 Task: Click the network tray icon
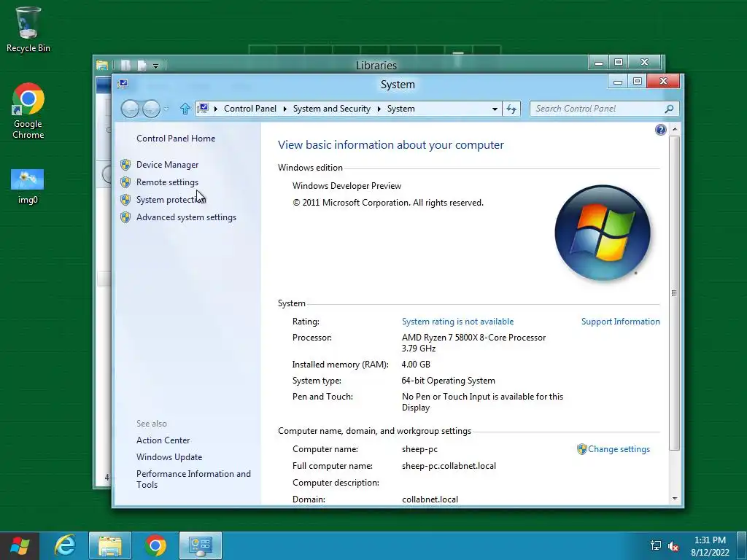pyautogui.click(x=656, y=545)
